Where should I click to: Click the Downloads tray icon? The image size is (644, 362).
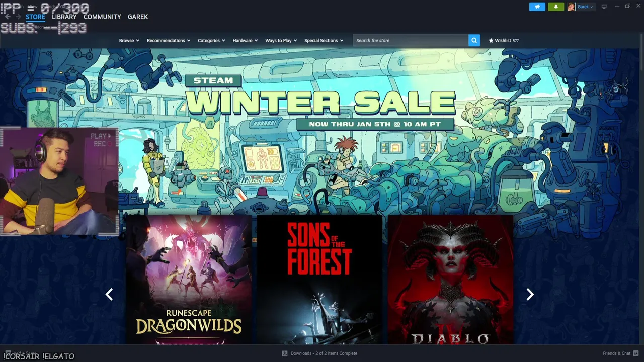[x=285, y=353]
